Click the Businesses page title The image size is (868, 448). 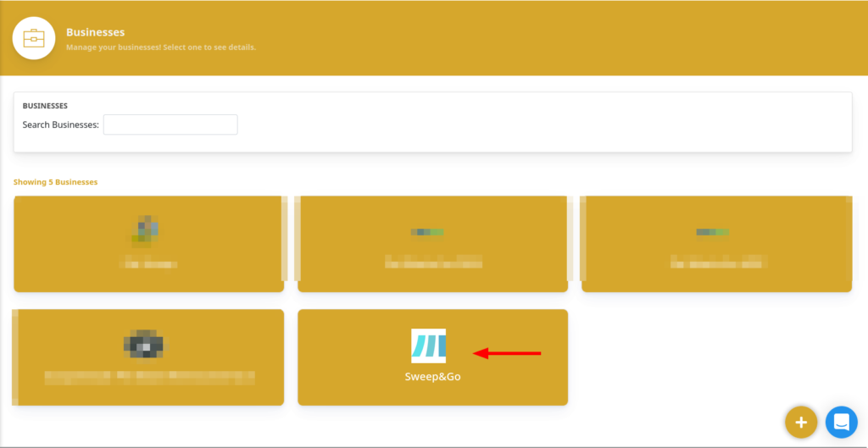pos(95,32)
